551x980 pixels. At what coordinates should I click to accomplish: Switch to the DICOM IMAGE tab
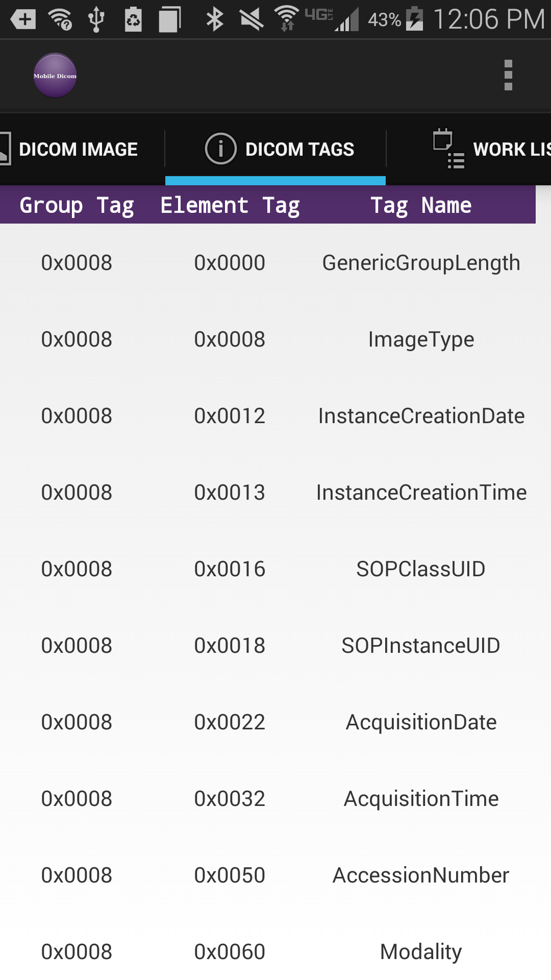78,149
